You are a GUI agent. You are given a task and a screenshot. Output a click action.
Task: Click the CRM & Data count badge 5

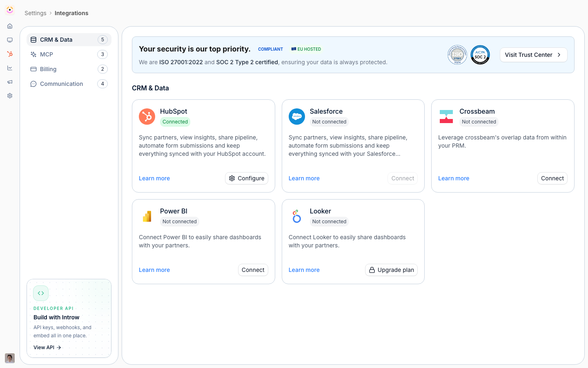(102, 40)
